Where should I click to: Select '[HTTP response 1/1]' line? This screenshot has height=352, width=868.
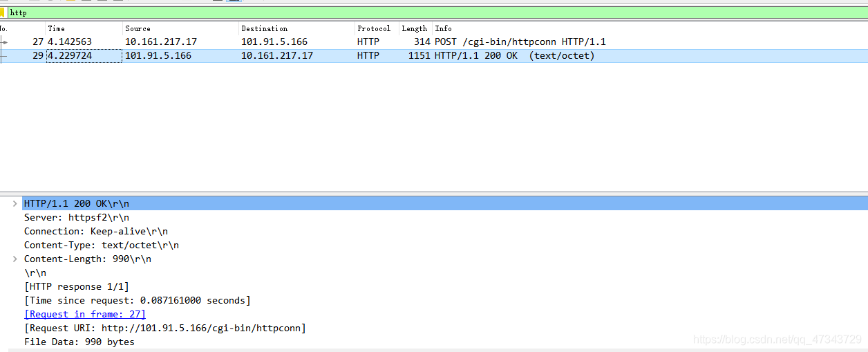point(76,286)
